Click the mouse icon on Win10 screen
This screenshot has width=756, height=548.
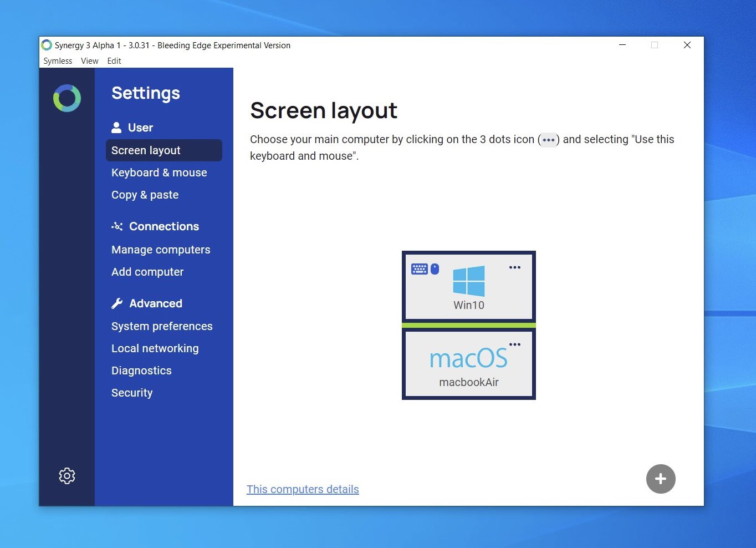[435, 269]
